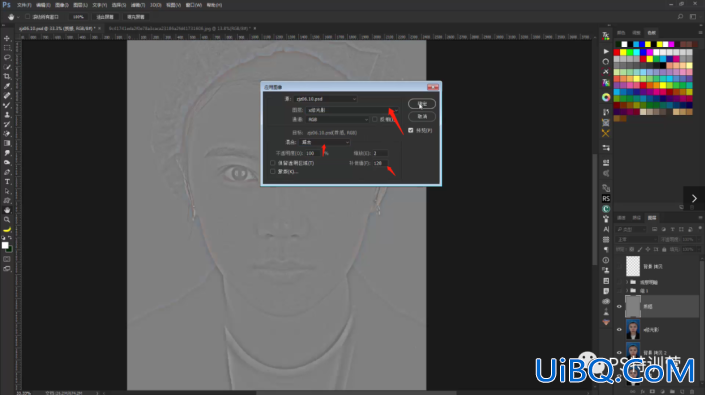705x395 pixels.
Task: Select the Brush tool
Action: tap(7, 105)
